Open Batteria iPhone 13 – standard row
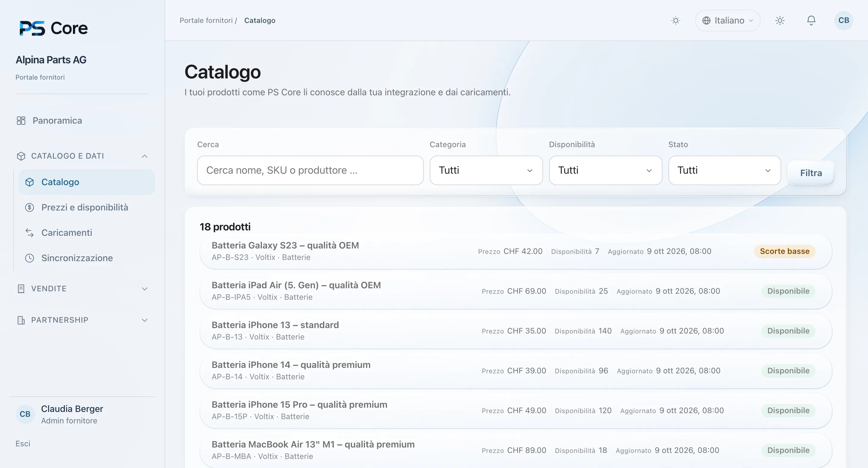 point(516,331)
